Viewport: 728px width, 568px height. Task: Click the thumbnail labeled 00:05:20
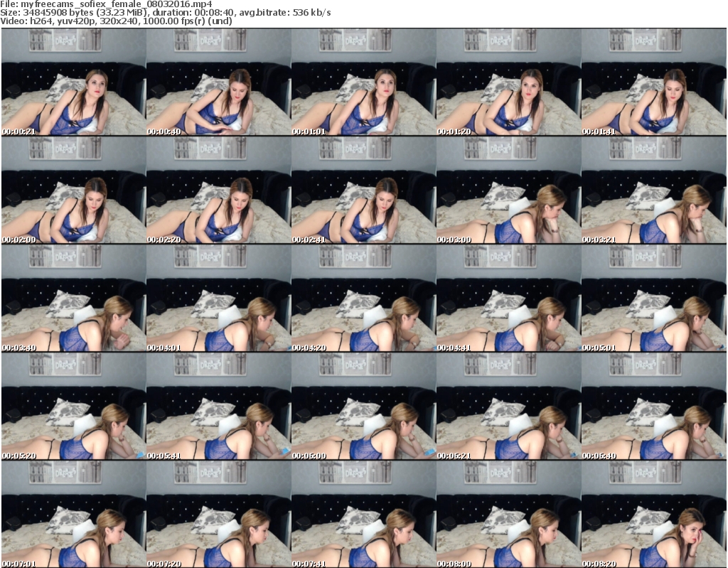[73, 407]
